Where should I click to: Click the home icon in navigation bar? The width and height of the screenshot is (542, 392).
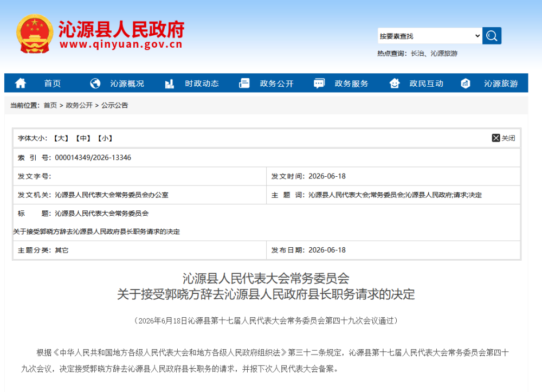pyautogui.click(x=21, y=83)
